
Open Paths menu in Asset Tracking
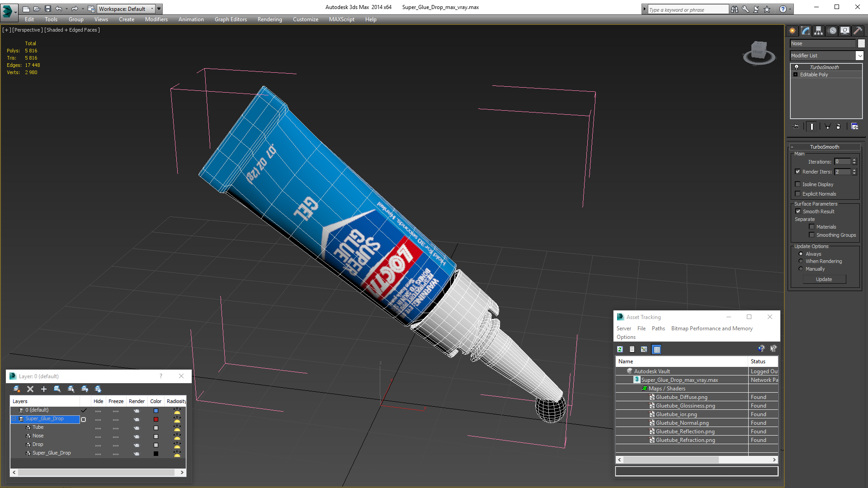(658, 328)
